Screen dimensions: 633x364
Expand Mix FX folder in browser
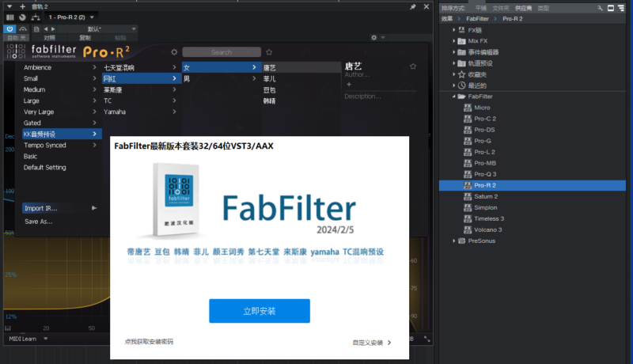click(453, 41)
